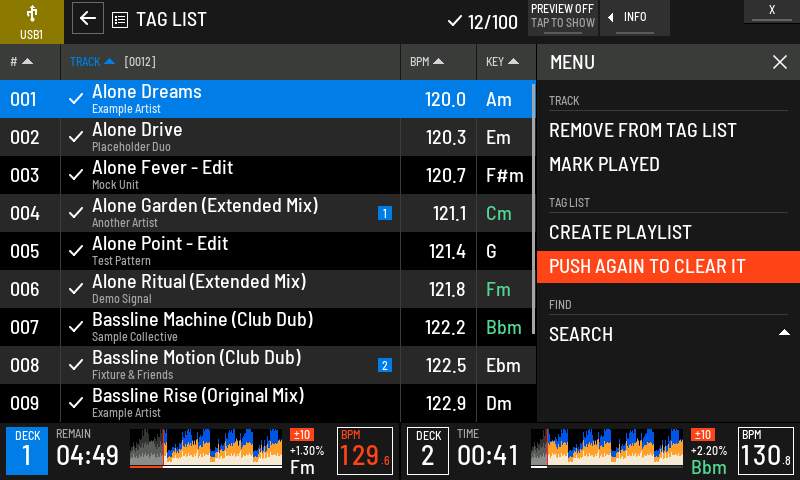Choose REMOVE FROM TAG LIST
The width and height of the screenshot is (800, 480).
[x=668, y=131]
